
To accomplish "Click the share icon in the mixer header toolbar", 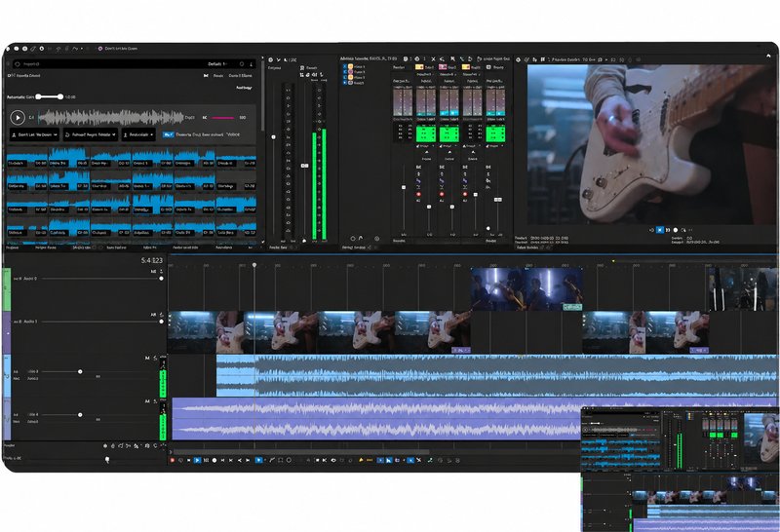I will (x=442, y=58).
